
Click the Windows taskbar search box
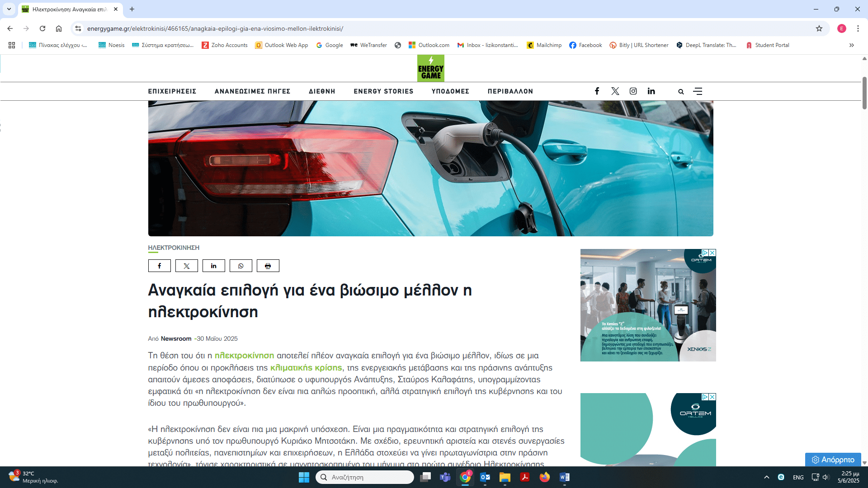tap(364, 477)
